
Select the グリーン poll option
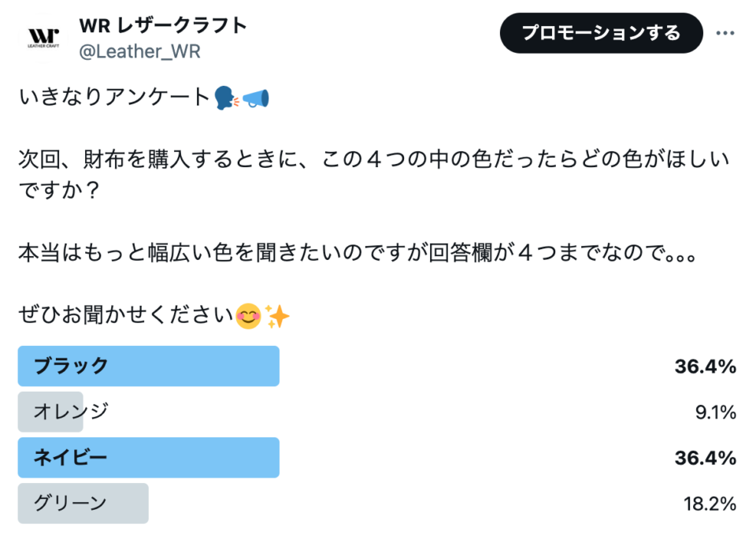click(71, 503)
